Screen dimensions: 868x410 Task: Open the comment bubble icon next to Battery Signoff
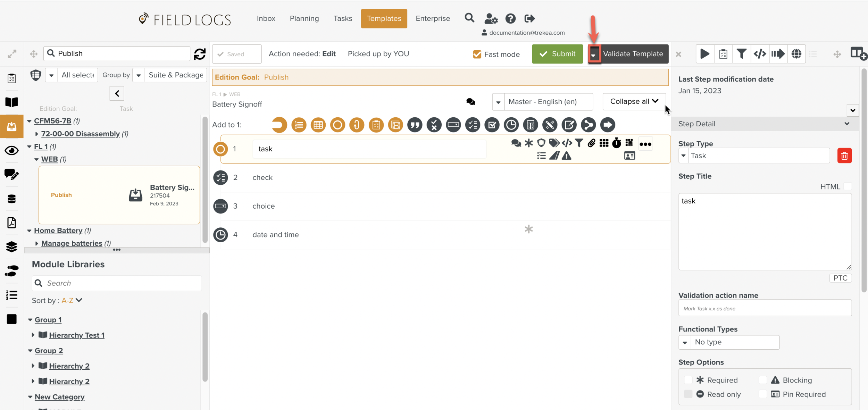click(x=470, y=101)
